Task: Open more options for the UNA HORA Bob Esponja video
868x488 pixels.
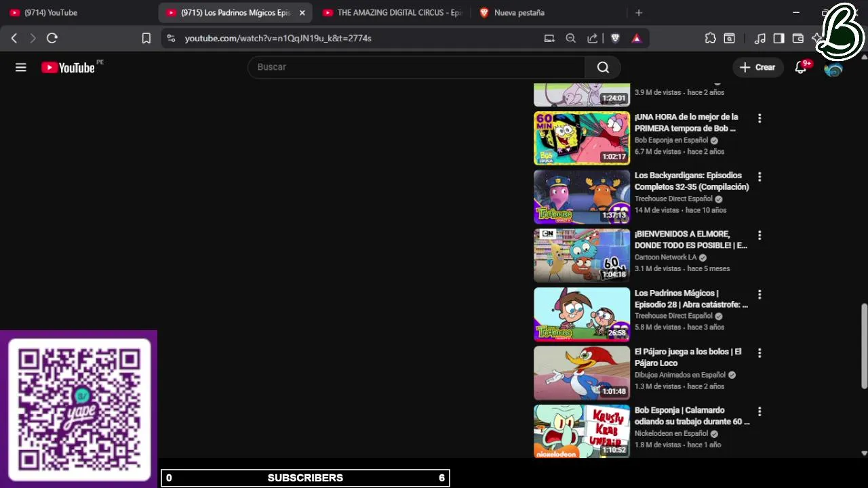Action: (759, 119)
